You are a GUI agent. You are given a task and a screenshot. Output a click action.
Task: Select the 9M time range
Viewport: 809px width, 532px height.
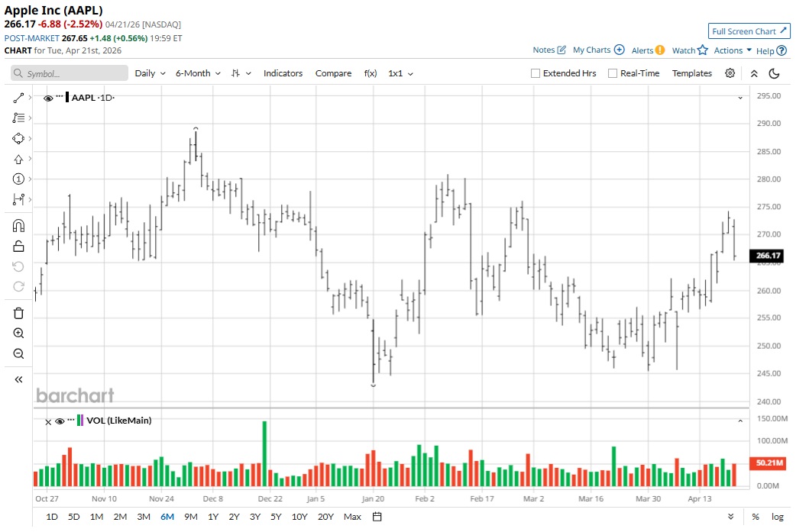click(190, 517)
